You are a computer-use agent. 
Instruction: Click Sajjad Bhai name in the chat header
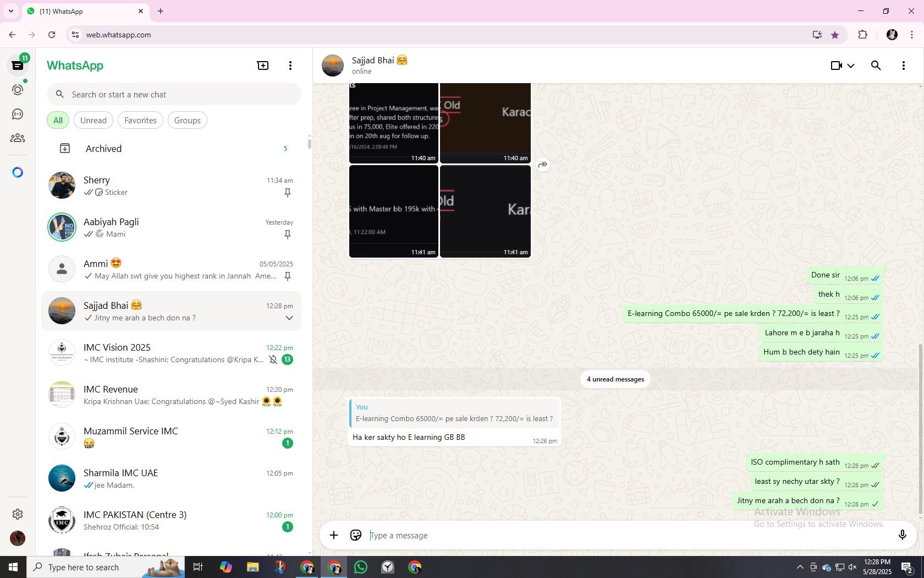[380, 61]
